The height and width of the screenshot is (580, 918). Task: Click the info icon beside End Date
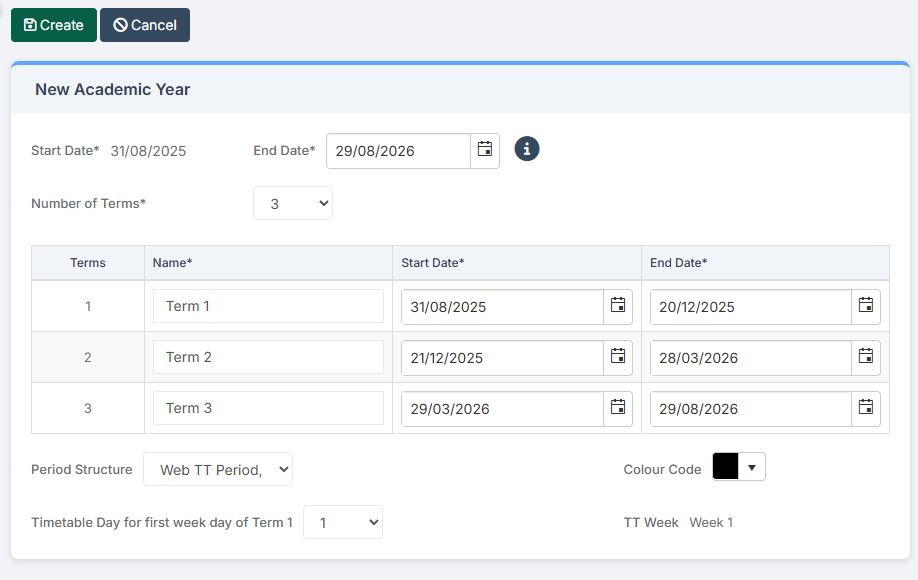pyautogui.click(x=526, y=149)
